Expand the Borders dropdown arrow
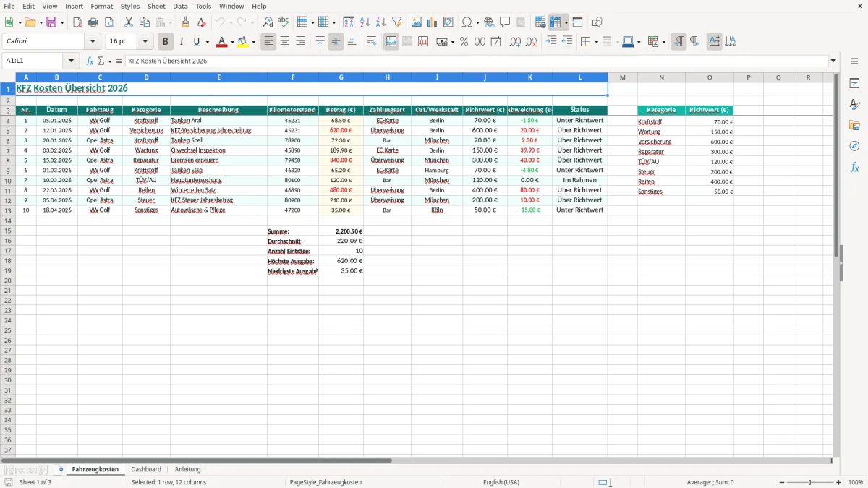The image size is (868, 488). [596, 42]
